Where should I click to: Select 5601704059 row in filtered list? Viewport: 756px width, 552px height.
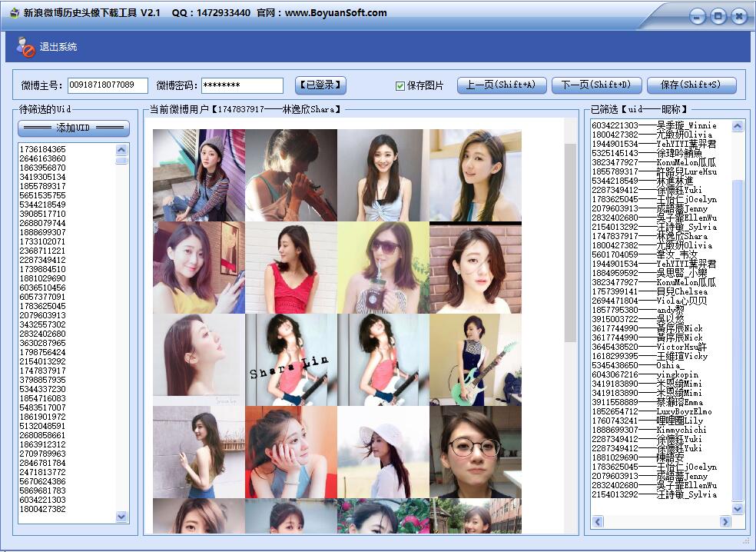click(x=645, y=254)
